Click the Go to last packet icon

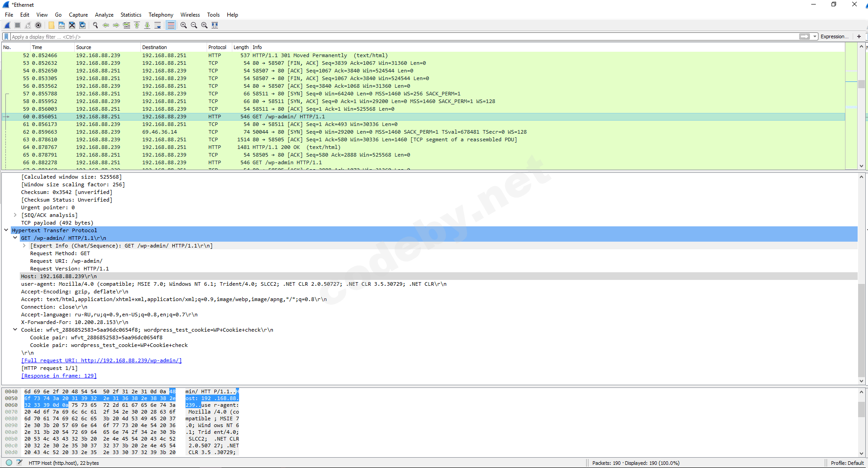coord(147,25)
